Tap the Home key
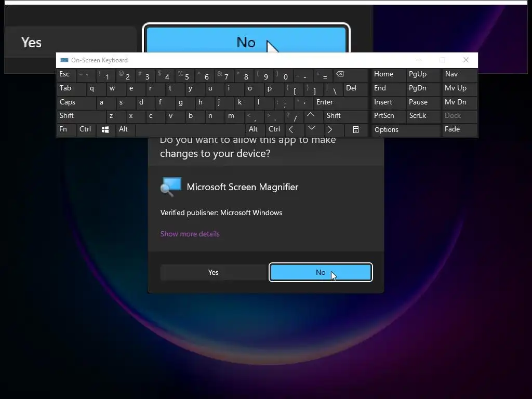Image resolution: width=532 pixels, height=399 pixels. click(389, 75)
